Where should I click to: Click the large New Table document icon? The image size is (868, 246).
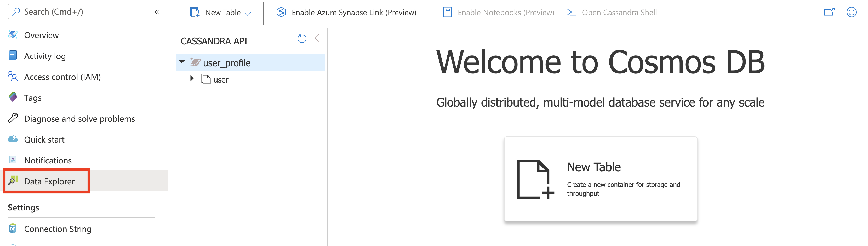(535, 179)
